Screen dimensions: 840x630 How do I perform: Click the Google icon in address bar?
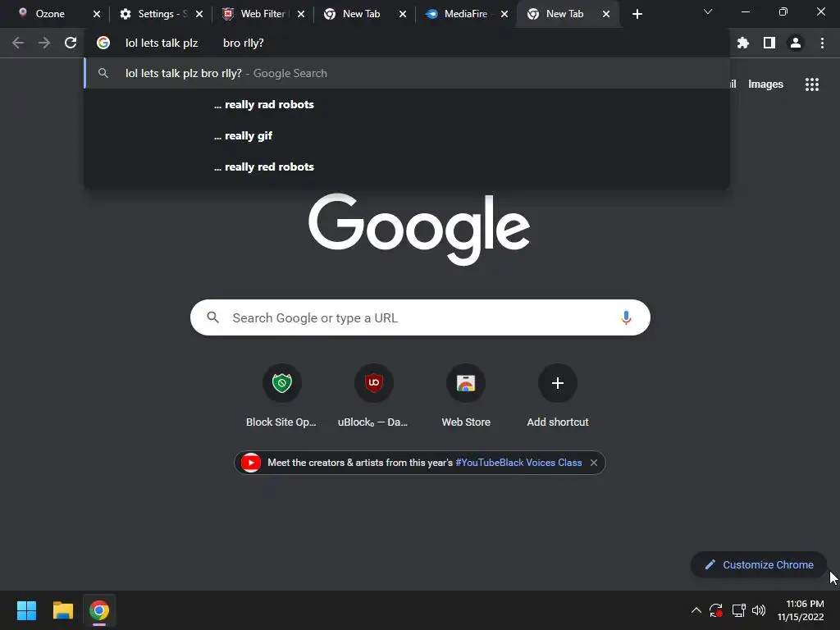[103, 43]
